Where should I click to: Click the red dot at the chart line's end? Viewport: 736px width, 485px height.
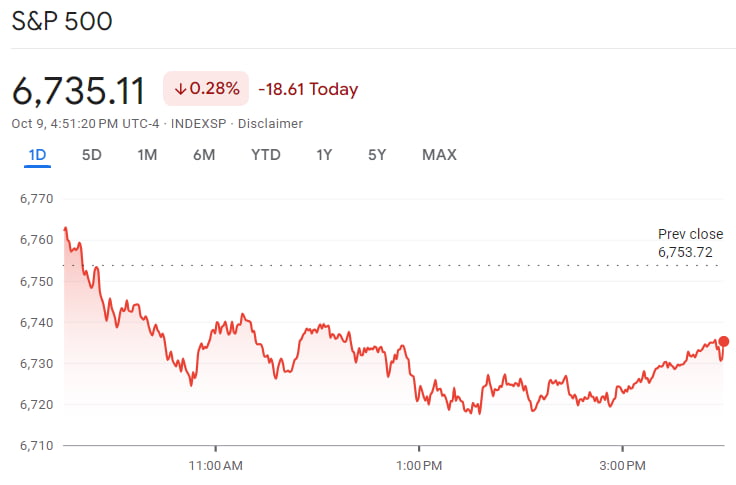click(724, 341)
